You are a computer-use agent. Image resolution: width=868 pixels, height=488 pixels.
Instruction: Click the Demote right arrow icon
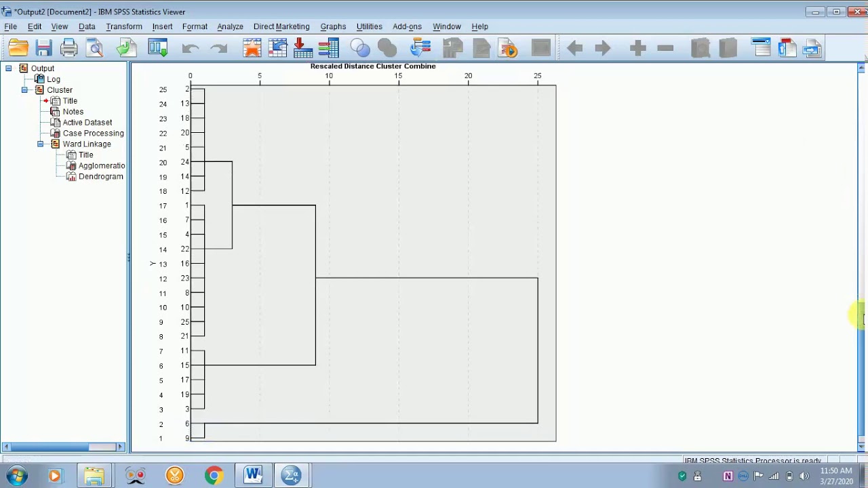602,48
